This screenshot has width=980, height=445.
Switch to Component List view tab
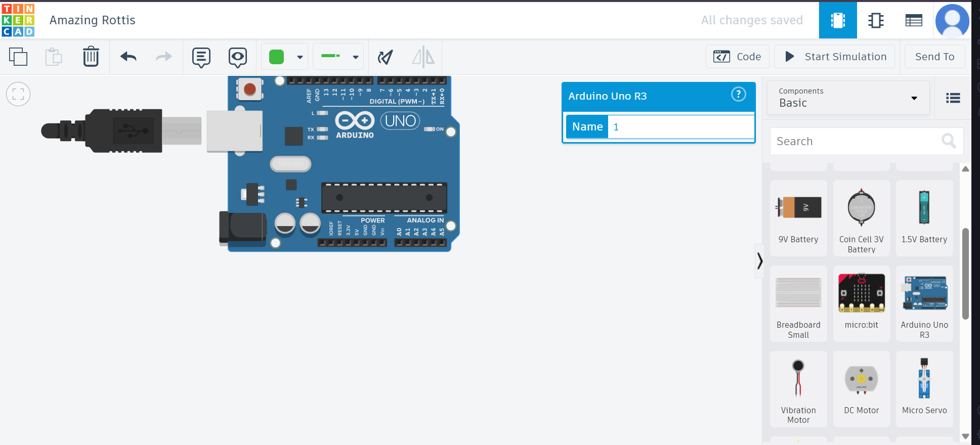click(x=914, y=20)
